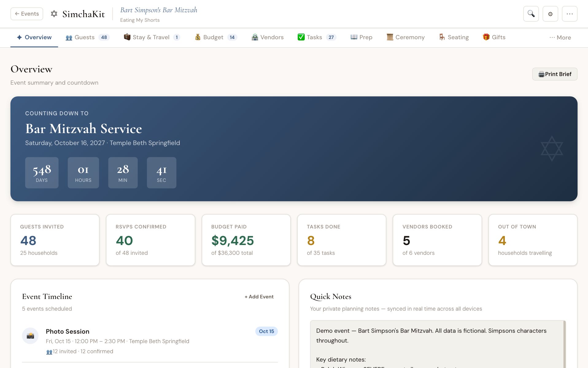Screen dimensions: 588x368
Task: Go back to Events
Action: point(27,14)
